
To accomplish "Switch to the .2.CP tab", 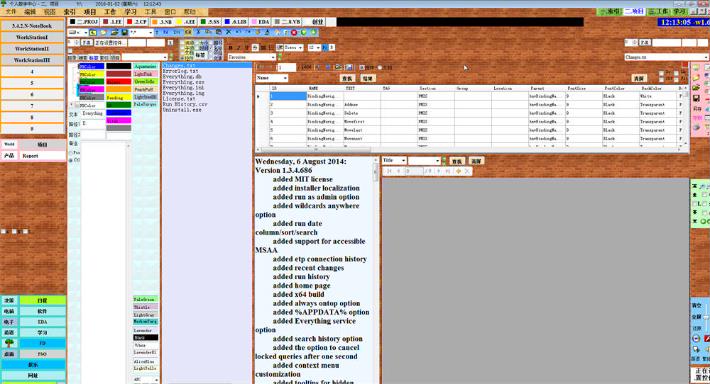I will pos(137,21).
